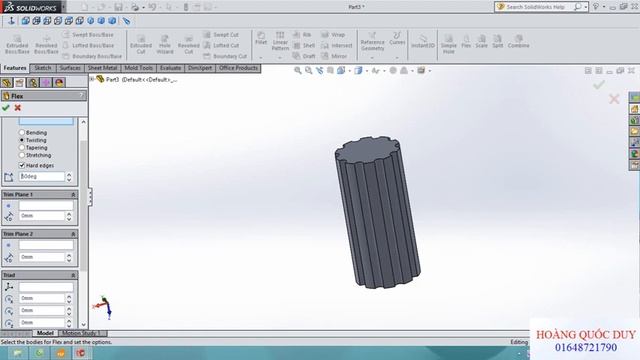Expand the Part3 flyout tree node

[92, 79]
